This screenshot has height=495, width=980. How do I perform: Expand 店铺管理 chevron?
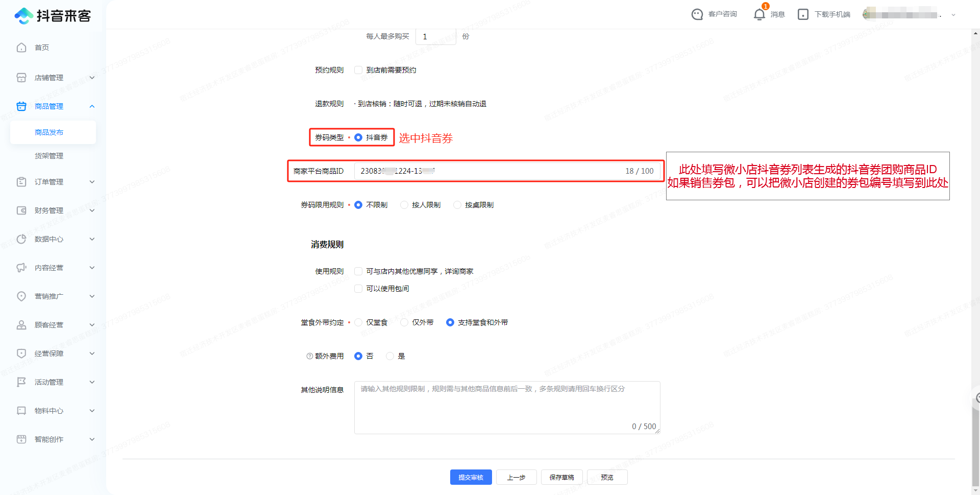[92, 78]
